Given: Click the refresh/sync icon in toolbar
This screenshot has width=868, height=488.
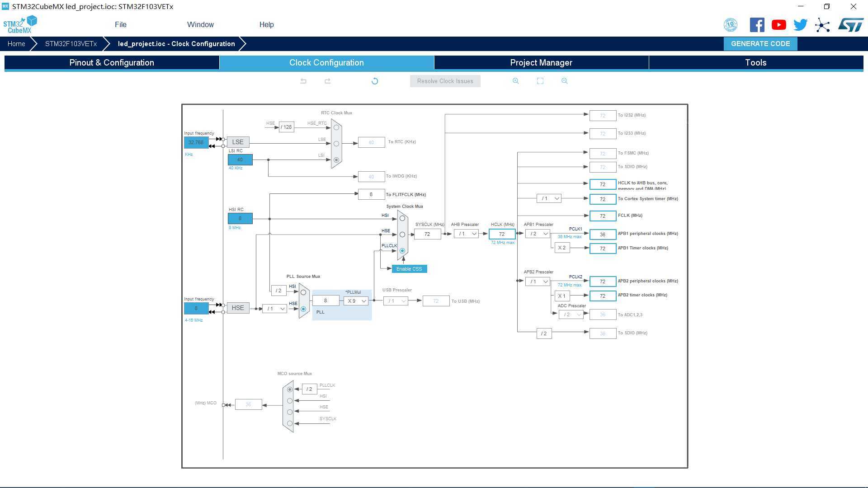Looking at the screenshot, I should click(x=375, y=80).
